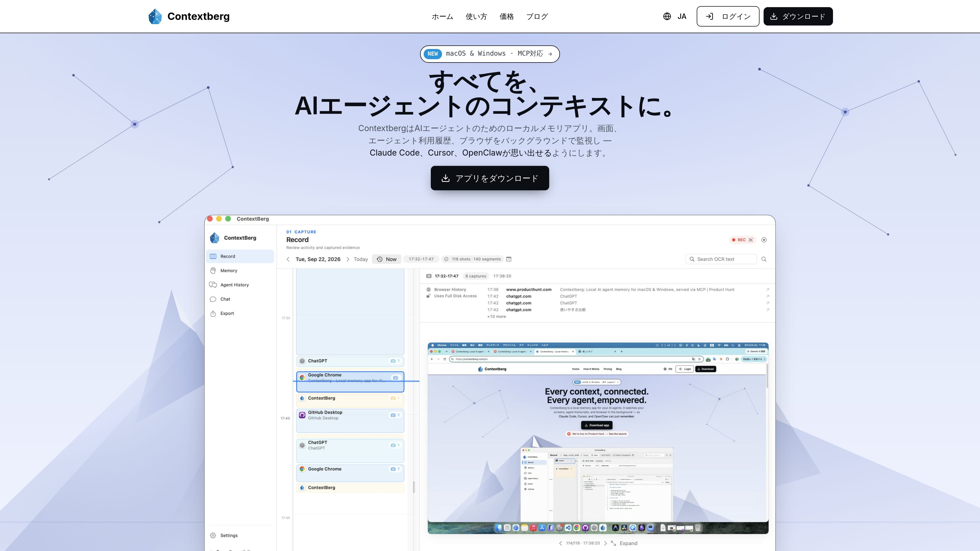
Task: Open the ブログ nav item
Action: (x=537, y=16)
